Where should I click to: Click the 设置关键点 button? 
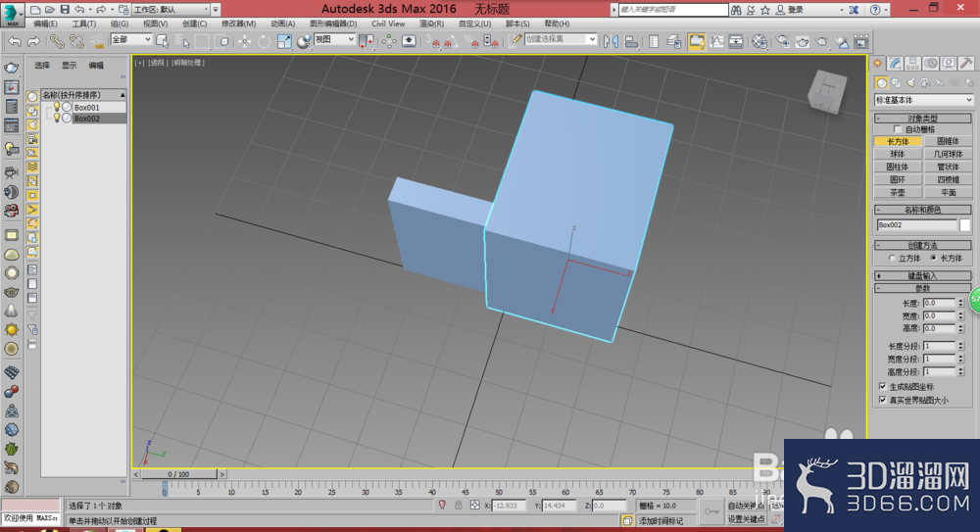pos(746,519)
